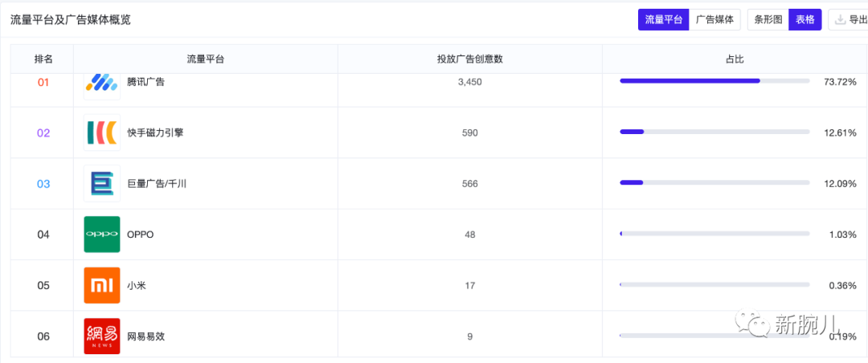Click rank number 06

(43, 336)
